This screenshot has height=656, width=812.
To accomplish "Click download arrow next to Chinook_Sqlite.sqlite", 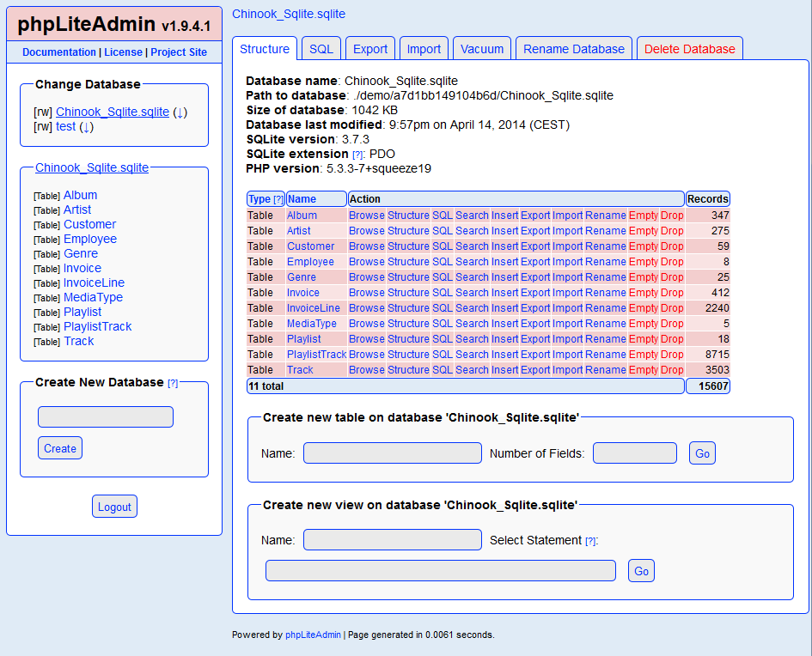I will 180,112.
